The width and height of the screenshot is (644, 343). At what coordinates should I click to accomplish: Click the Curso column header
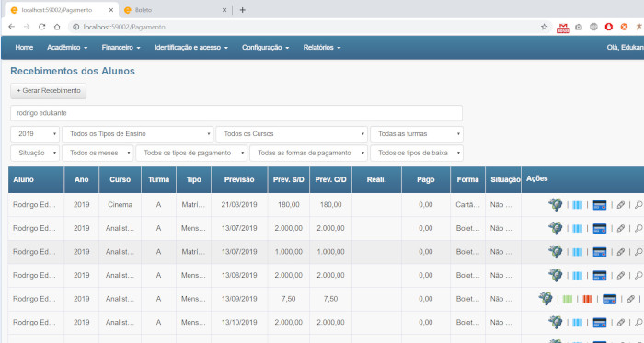[x=120, y=179]
